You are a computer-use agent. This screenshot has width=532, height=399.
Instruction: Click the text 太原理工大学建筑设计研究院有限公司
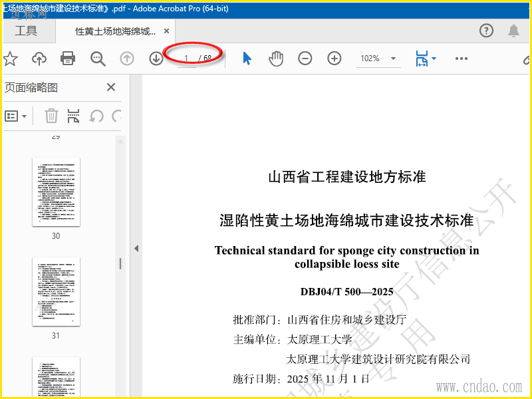click(378, 359)
